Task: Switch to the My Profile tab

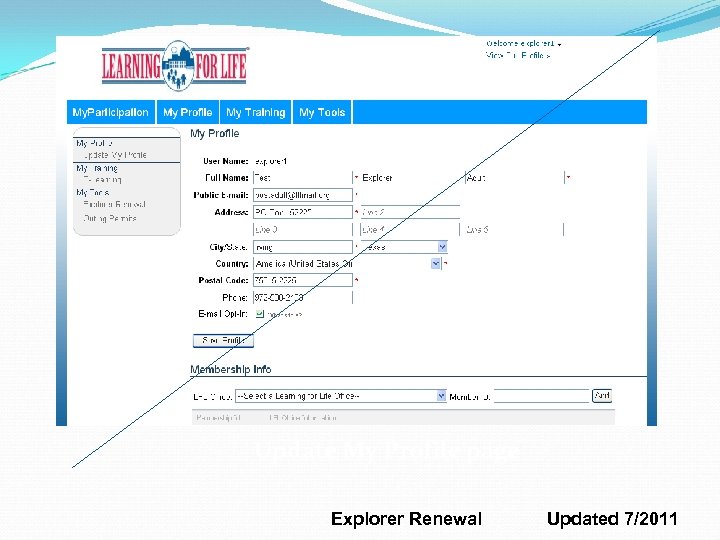Action: pyautogui.click(x=187, y=112)
